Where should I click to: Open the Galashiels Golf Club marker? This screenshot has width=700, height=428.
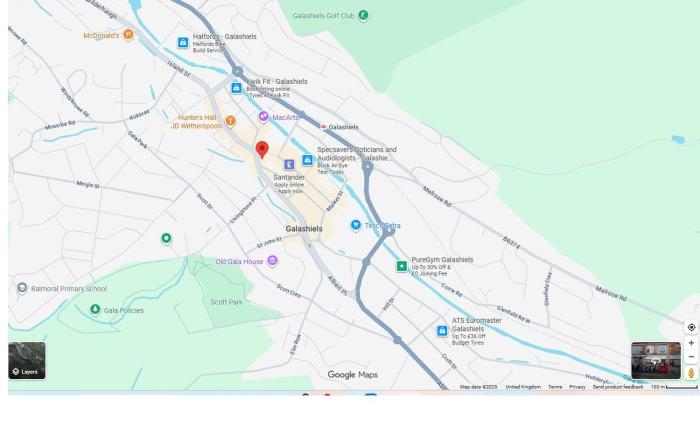363,15
